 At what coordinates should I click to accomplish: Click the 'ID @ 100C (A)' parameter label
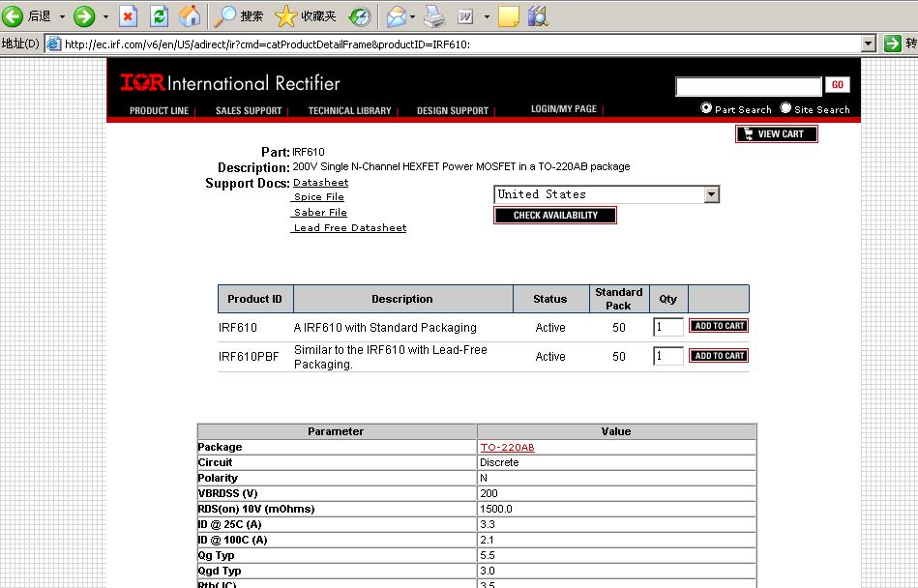[x=232, y=540]
